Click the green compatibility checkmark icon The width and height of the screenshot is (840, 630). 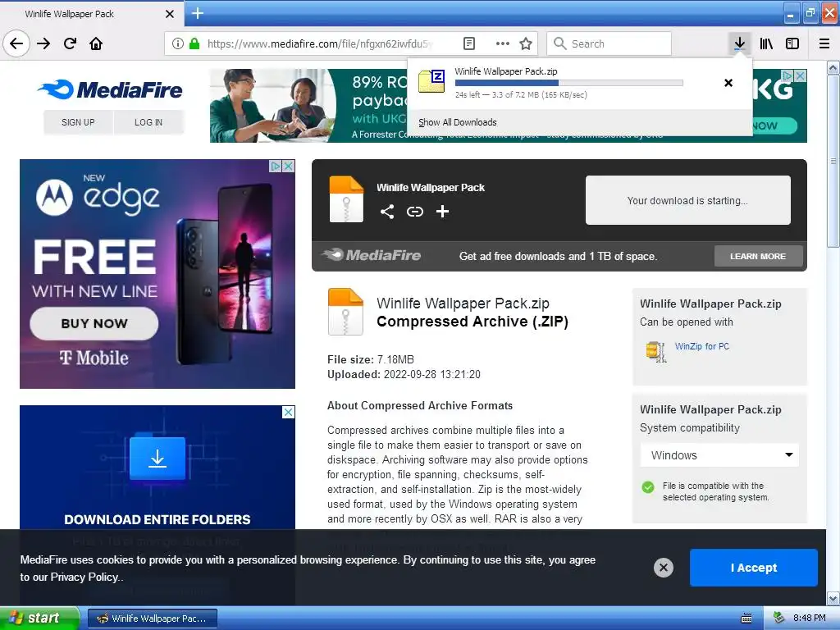coord(648,487)
